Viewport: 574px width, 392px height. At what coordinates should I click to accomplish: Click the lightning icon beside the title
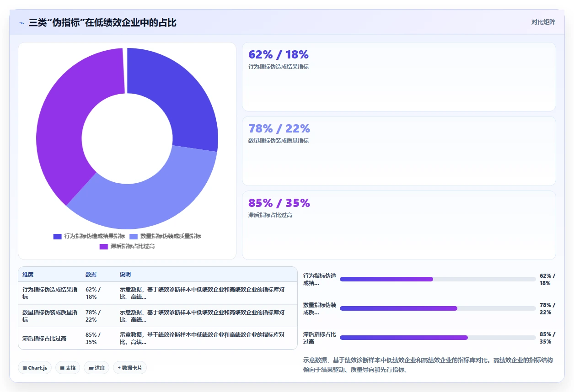click(x=21, y=23)
